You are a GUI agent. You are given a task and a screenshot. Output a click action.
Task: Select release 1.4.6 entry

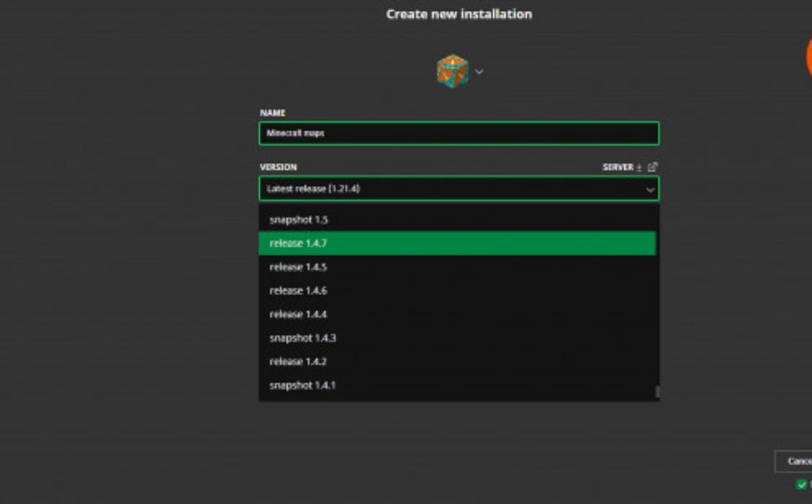point(458,291)
